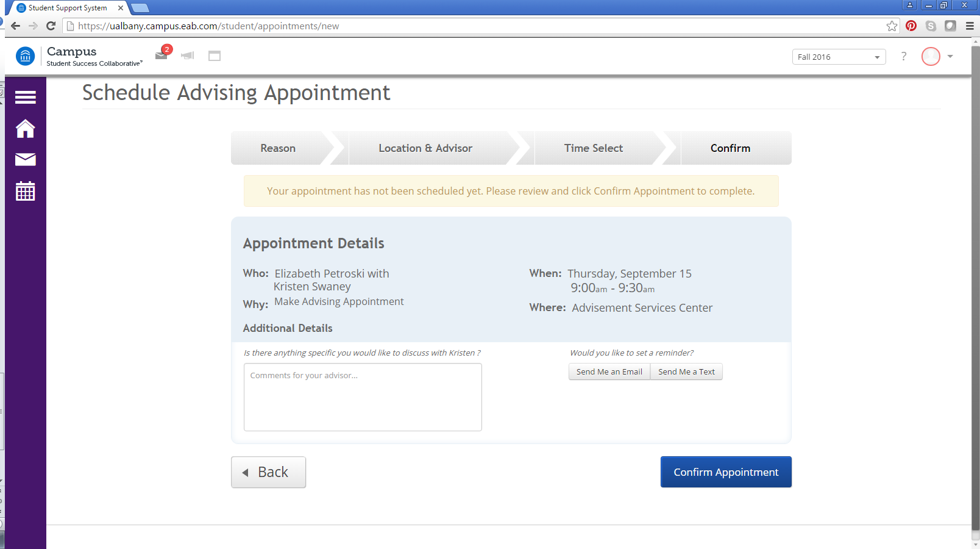The image size is (980, 549).
Task: Check the 2 unread notifications envelope icon
Action: (161, 56)
